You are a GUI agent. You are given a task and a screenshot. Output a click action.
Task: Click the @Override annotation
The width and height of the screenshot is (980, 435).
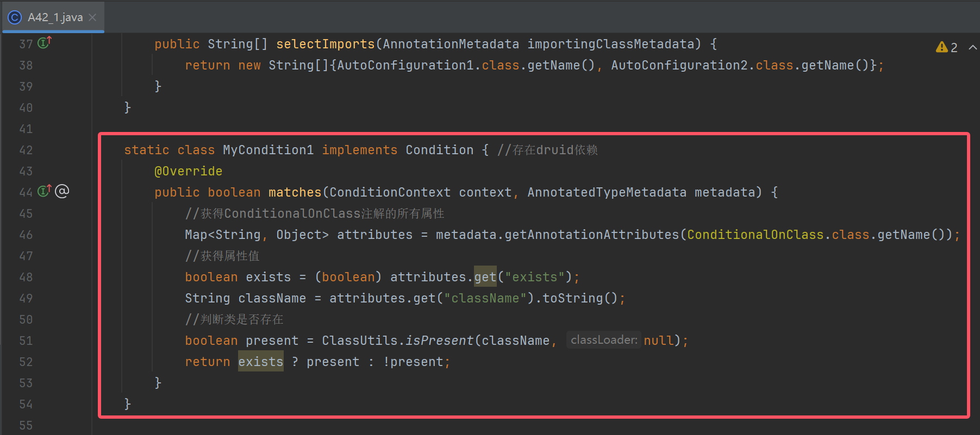pos(188,171)
